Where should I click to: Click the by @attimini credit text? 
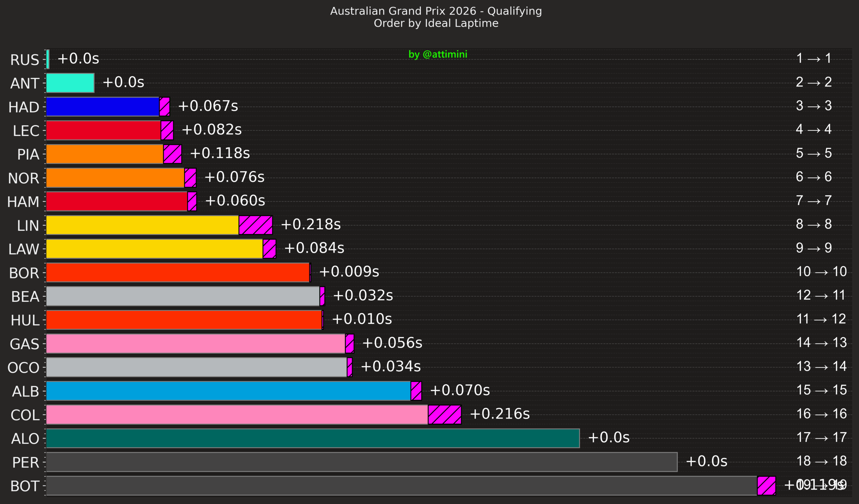click(438, 55)
